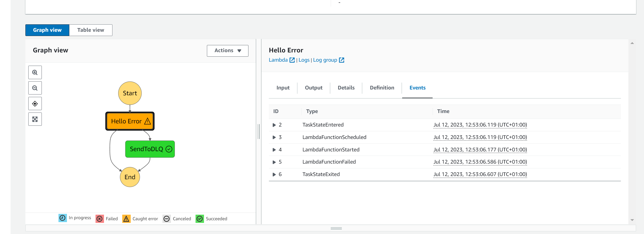Click the zoom out graph icon
The width and height of the screenshot is (644, 234).
point(35,88)
